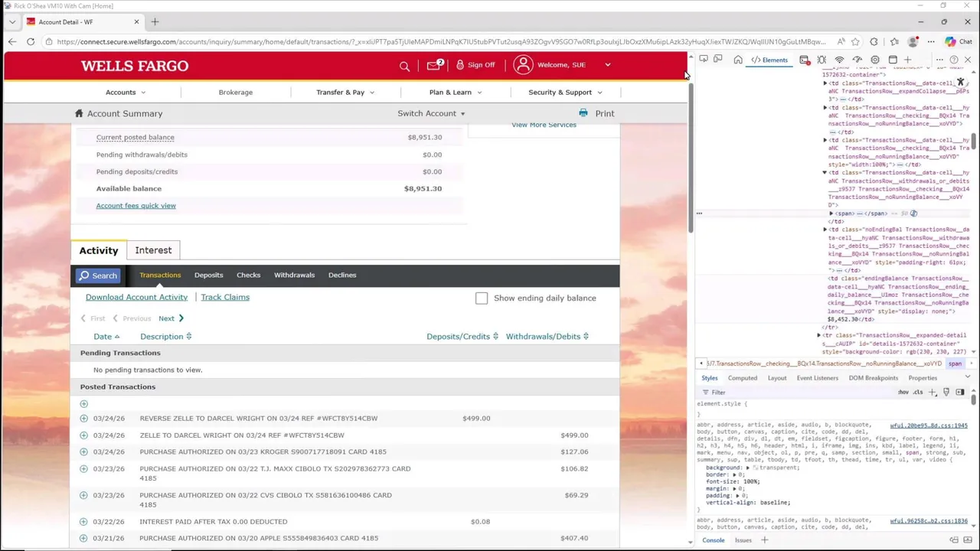Click the browser refresh icon
980x551 pixels.
(31, 41)
